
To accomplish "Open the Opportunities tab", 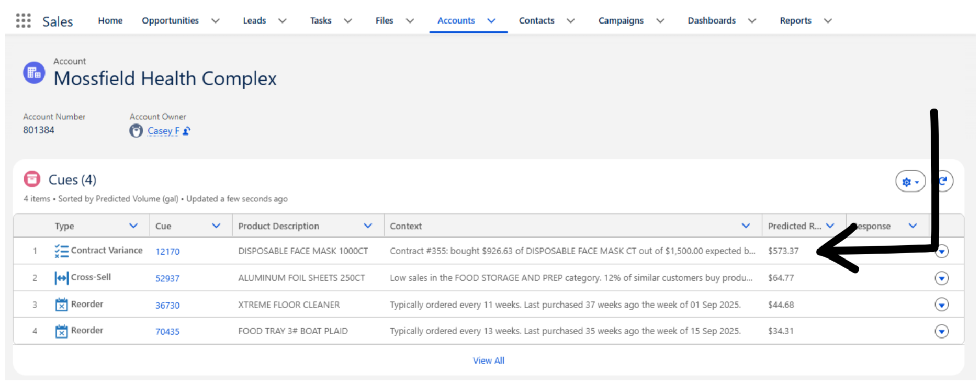I will click(170, 20).
